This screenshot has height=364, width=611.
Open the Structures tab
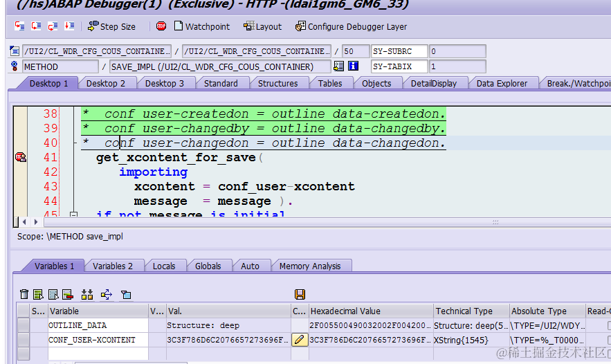(x=278, y=84)
